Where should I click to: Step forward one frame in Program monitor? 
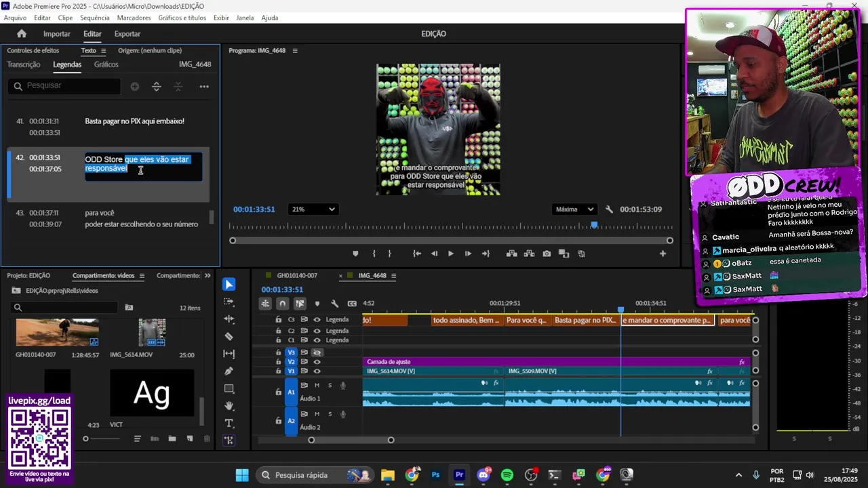(x=468, y=253)
